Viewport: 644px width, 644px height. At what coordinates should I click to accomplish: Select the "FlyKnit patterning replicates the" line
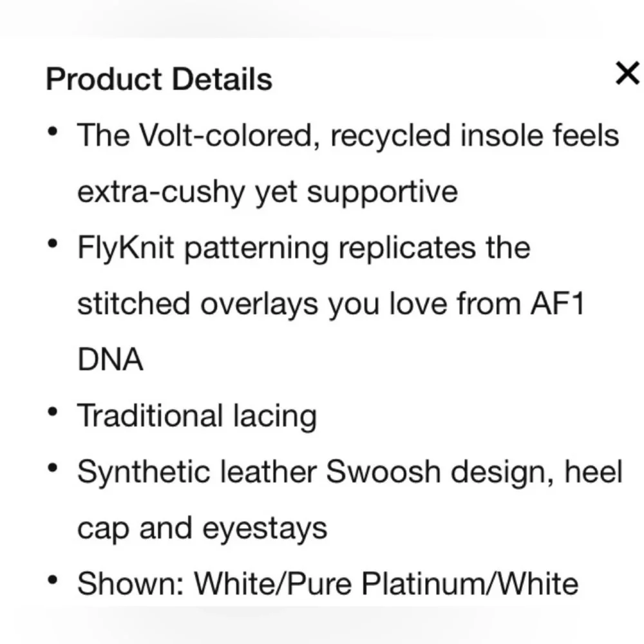[x=304, y=248]
